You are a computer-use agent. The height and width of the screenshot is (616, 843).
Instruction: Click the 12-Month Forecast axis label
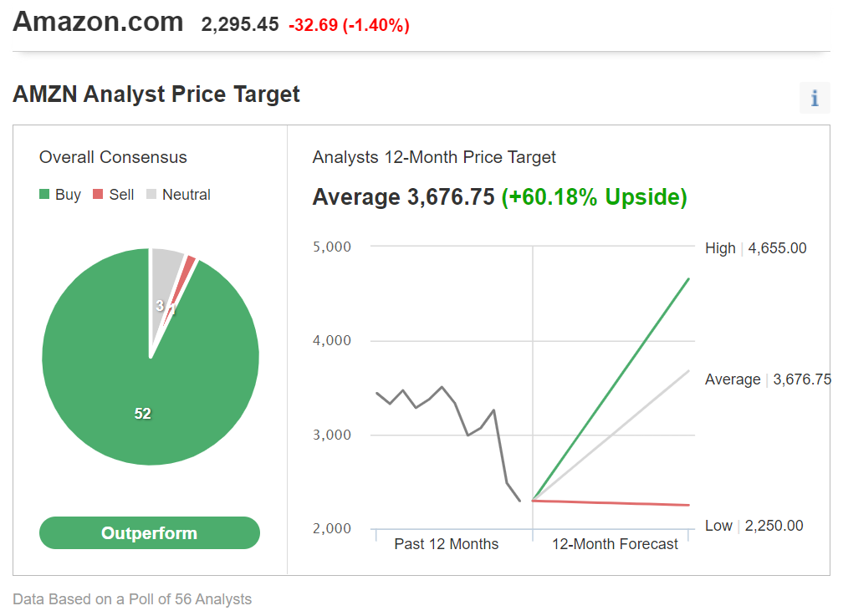[x=615, y=544]
